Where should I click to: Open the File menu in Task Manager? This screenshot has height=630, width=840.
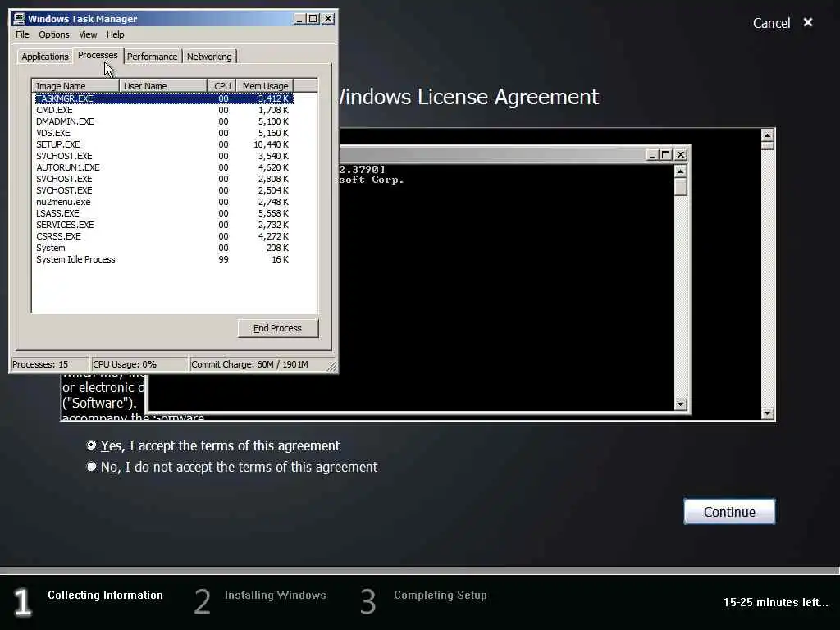point(22,34)
